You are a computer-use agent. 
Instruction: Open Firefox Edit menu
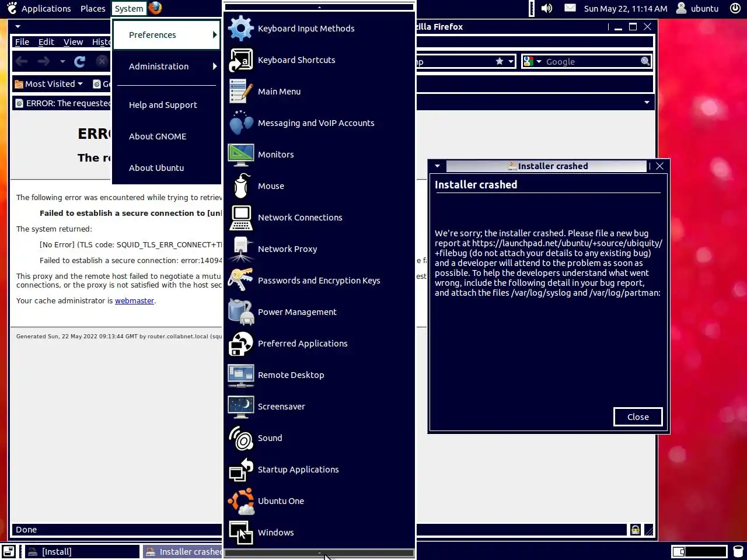46,42
